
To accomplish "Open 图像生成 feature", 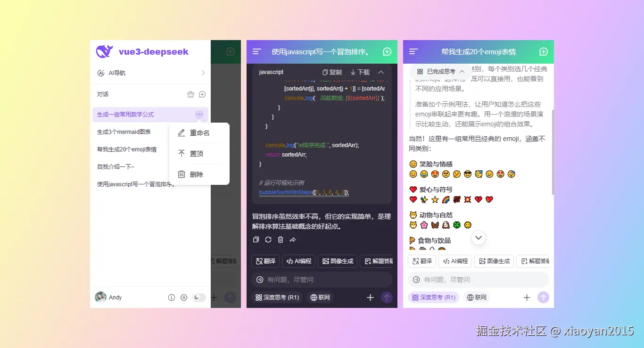I will point(337,261).
